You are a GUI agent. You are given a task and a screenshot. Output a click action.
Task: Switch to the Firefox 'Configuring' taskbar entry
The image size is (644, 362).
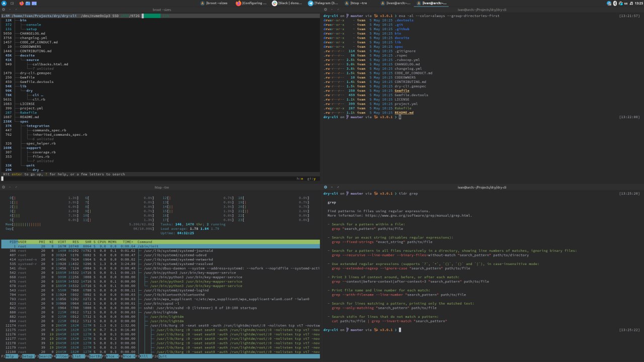pos(252,3)
